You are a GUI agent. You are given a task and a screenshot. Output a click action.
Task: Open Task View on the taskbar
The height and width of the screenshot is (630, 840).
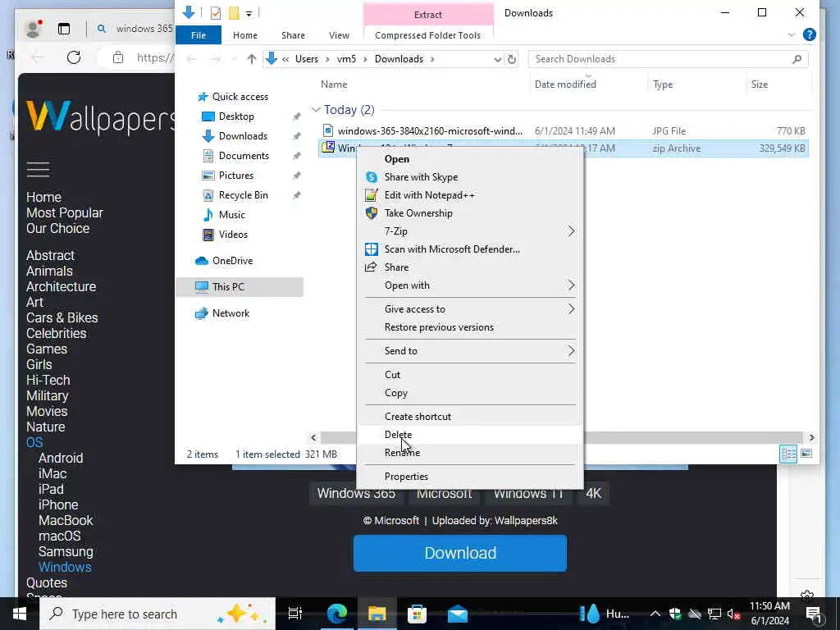(295, 614)
